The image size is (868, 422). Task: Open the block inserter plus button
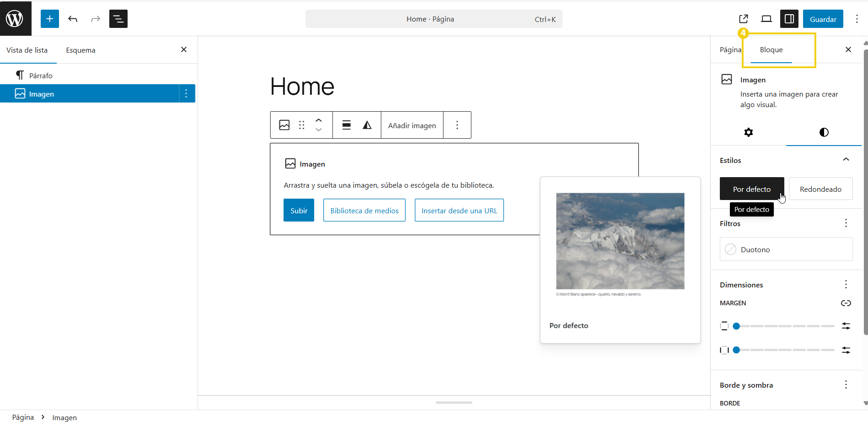point(50,19)
